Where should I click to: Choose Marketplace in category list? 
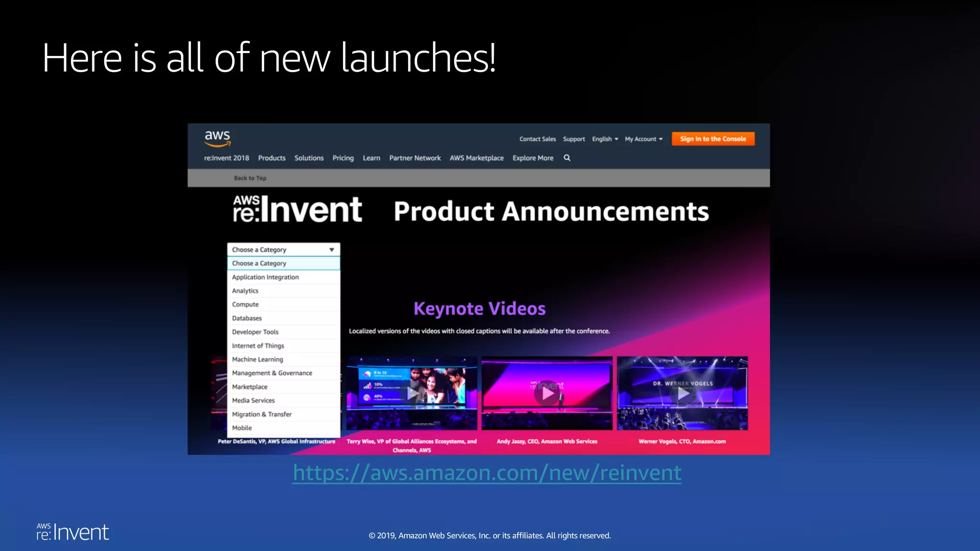pos(284,387)
